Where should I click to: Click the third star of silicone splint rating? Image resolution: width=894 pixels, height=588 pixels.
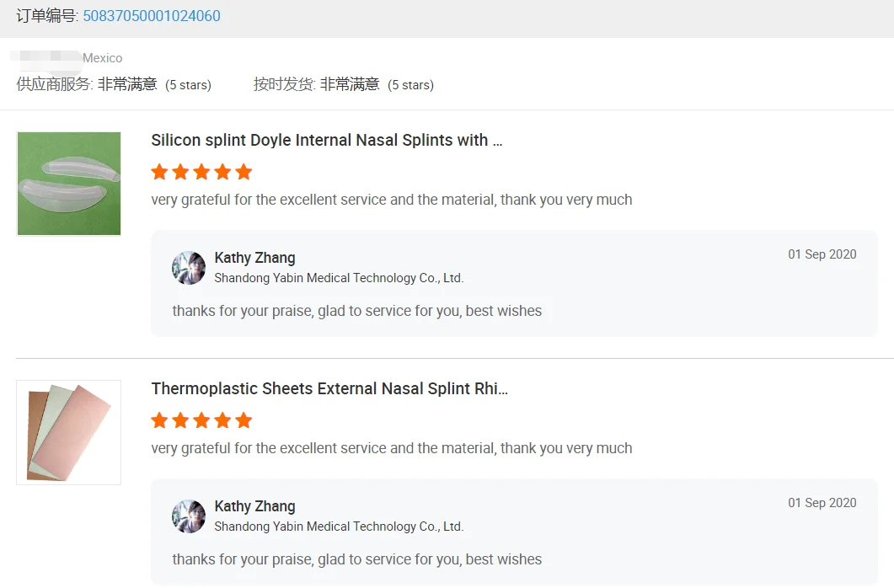[202, 172]
